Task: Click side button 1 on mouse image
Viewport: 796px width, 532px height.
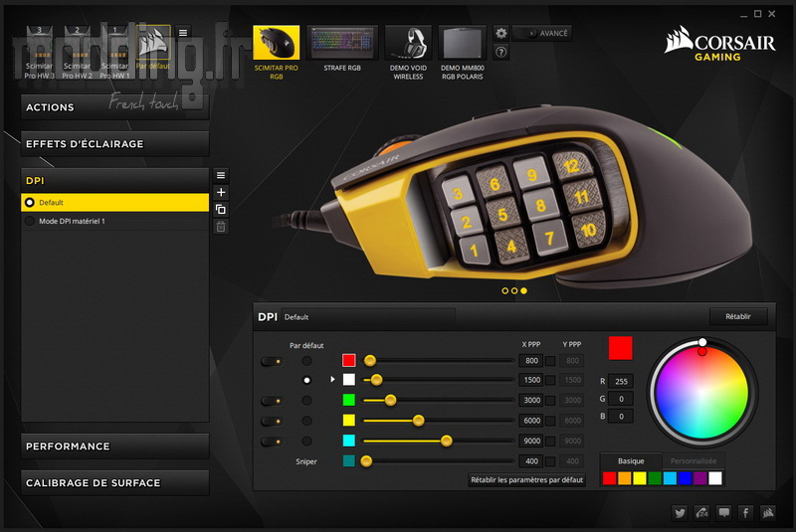Action: coord(475,251)
